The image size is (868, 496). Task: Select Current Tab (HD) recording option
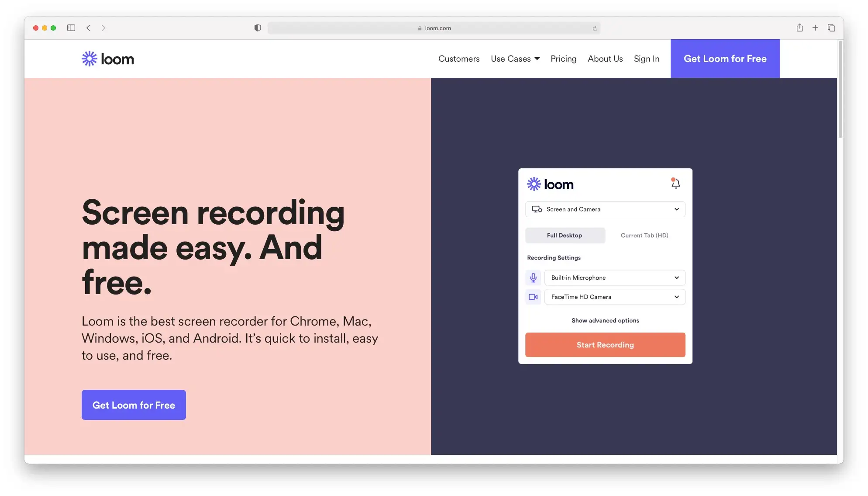[x=644, y=235]
